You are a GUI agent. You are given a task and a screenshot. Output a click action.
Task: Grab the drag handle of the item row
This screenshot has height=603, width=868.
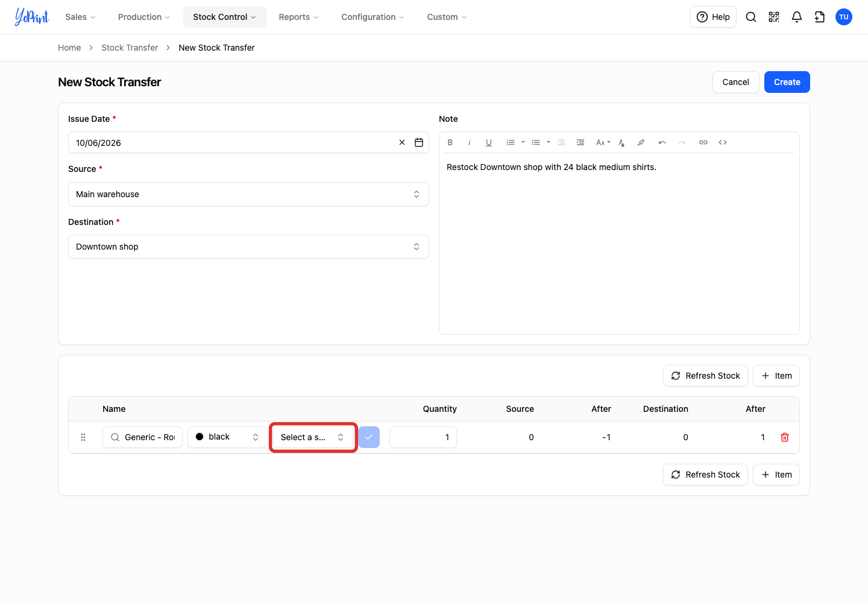pos(83,437)
